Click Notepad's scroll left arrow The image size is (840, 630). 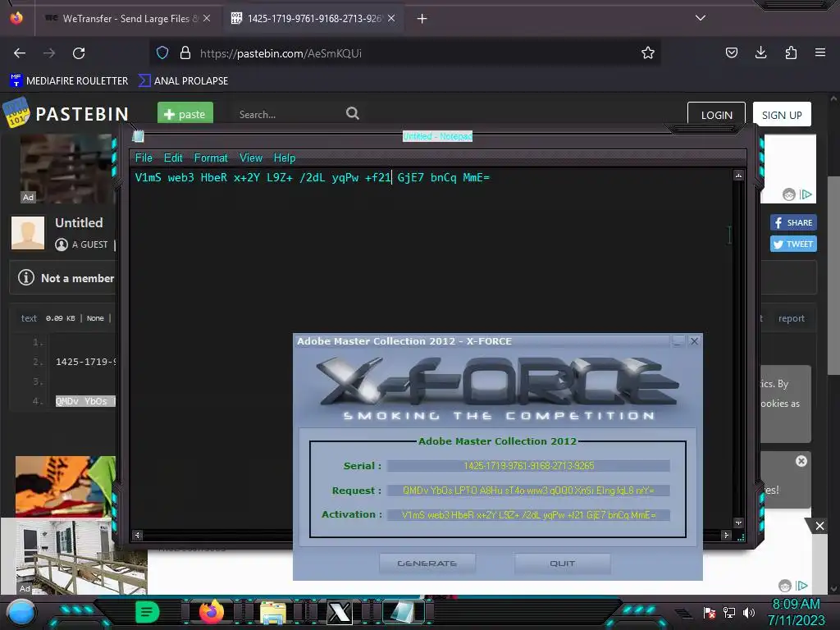[x=137, y=535]
